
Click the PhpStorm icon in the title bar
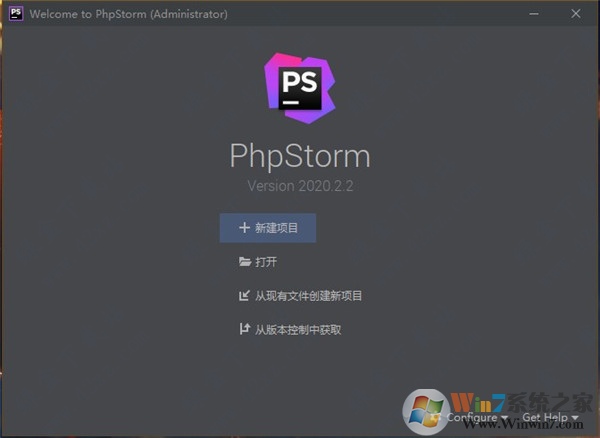click(x=16, y=14)
